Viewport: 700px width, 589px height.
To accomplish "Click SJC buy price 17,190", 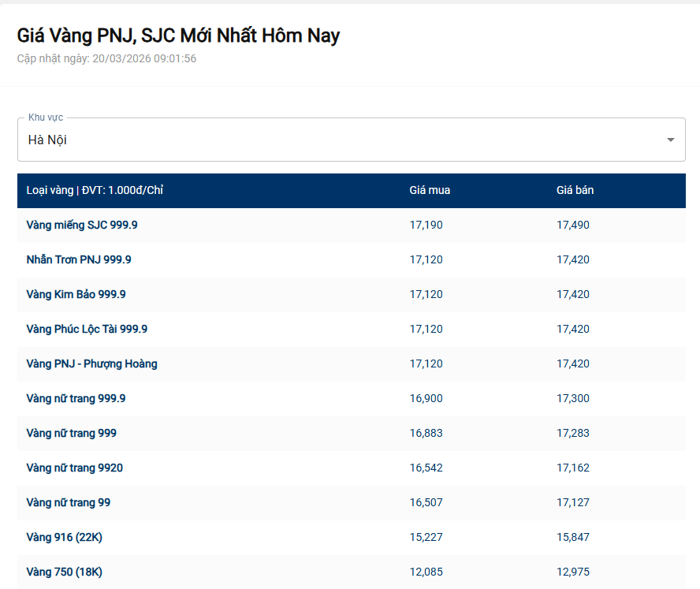I will [426, 225].
